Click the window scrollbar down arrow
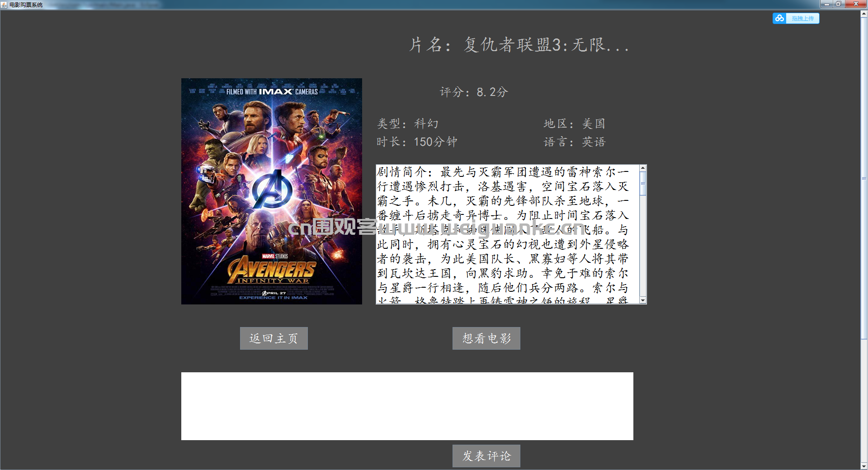The image size is (868, 470). [x=864, y=466]
